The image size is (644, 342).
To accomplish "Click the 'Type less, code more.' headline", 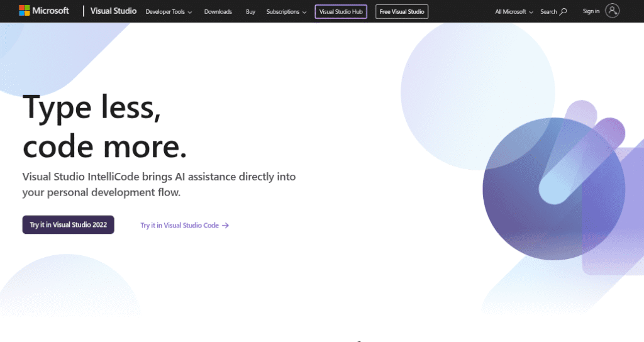I will 105,126.
